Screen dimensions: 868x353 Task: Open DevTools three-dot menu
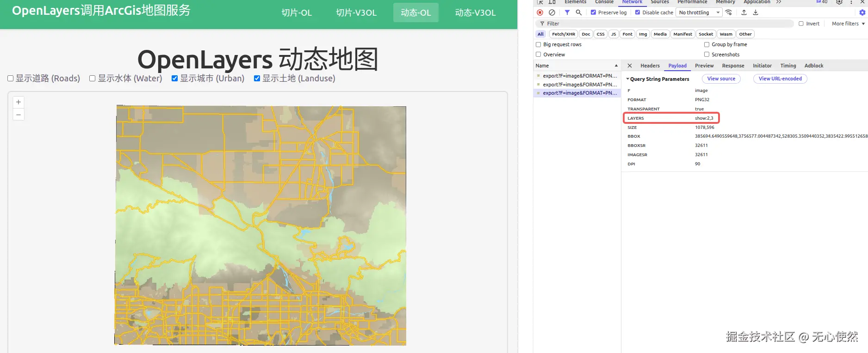pos(851,2)
